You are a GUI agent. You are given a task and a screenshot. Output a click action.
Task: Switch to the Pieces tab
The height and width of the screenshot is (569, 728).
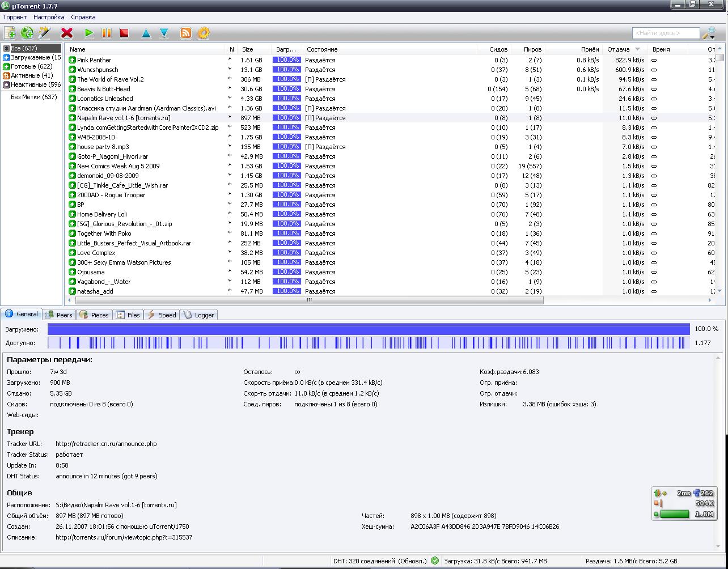tap(95, 315)
